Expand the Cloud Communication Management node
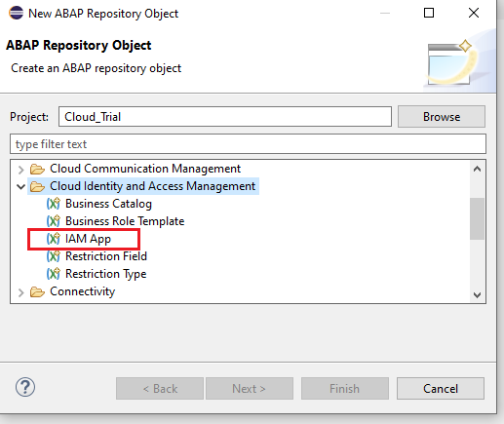 pos(21,170)
